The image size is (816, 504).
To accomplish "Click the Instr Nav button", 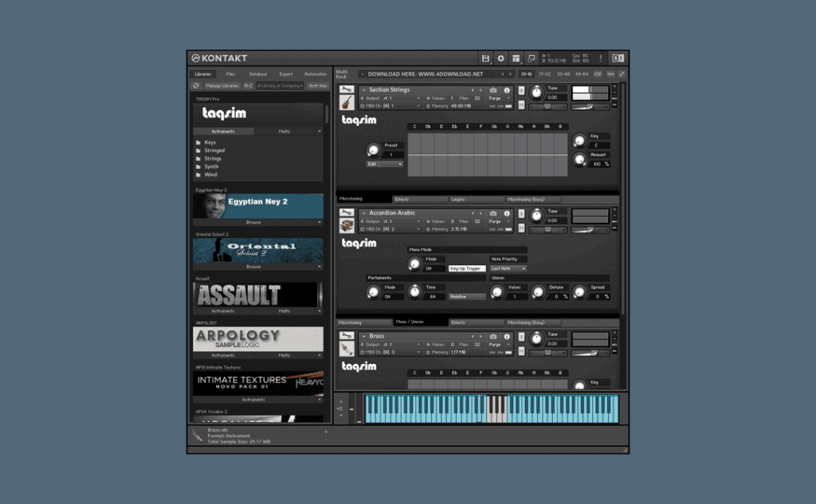I will [x=317, y=86].
